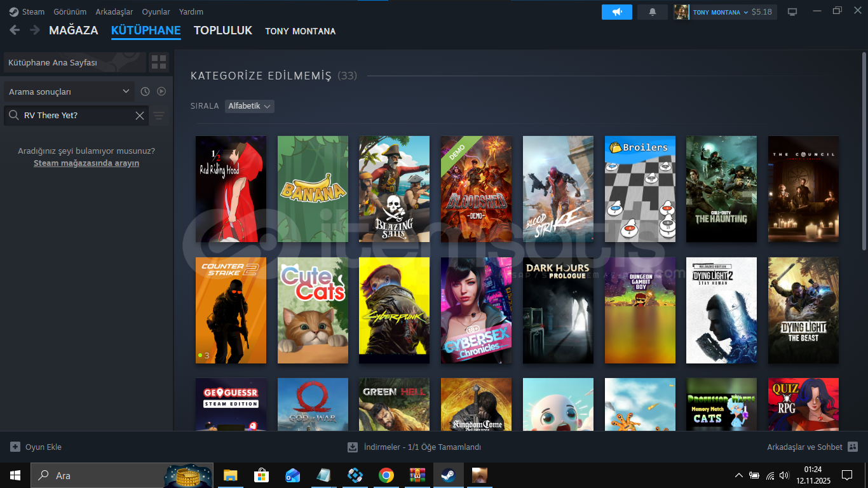Open the TONY MONTANA profile tab
The height and width of the screenshot is (488, 868).
301,31
